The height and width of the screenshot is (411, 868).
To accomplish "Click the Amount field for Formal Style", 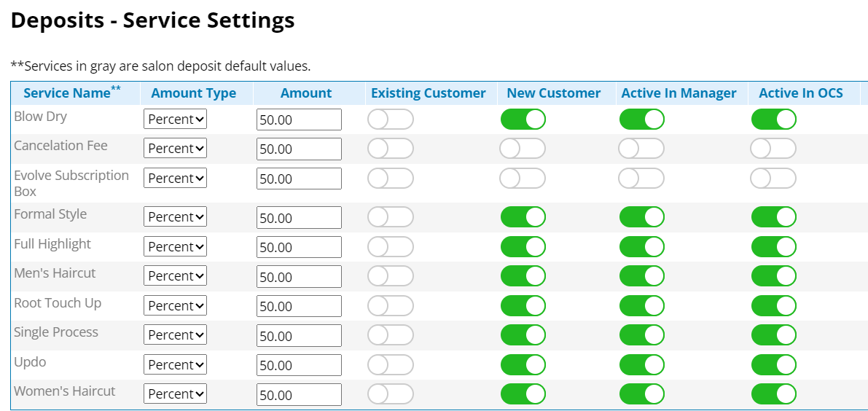I will pos(299,217).
